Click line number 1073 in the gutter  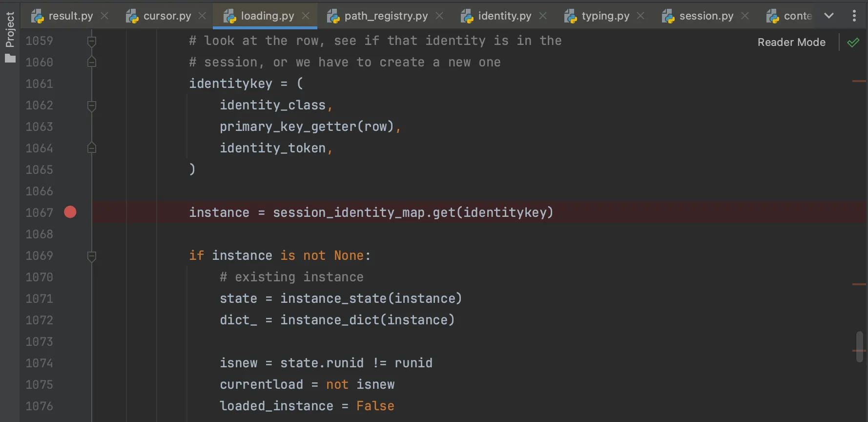tap(39, 342)
